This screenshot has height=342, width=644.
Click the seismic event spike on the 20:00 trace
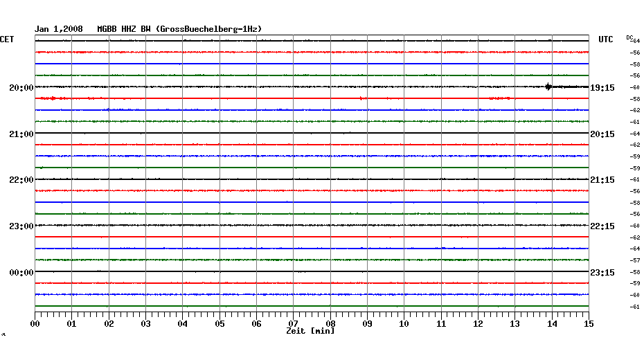pos(548,87)
